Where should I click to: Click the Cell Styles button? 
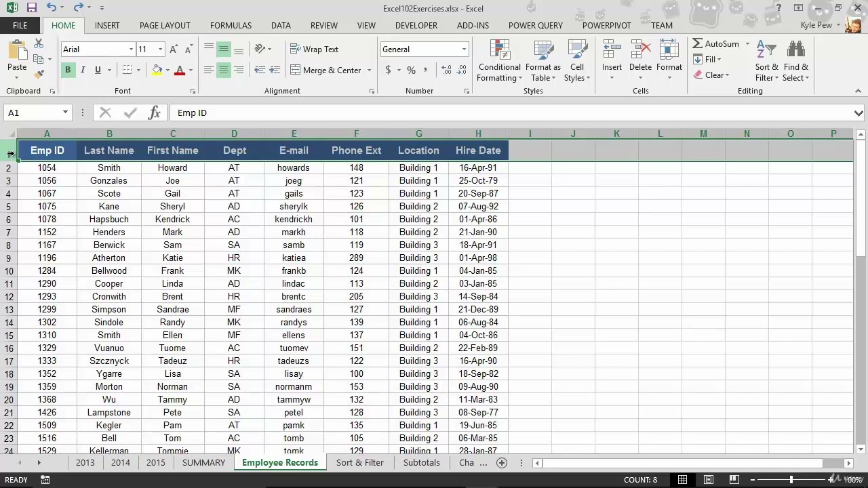(x=577, y=60)
